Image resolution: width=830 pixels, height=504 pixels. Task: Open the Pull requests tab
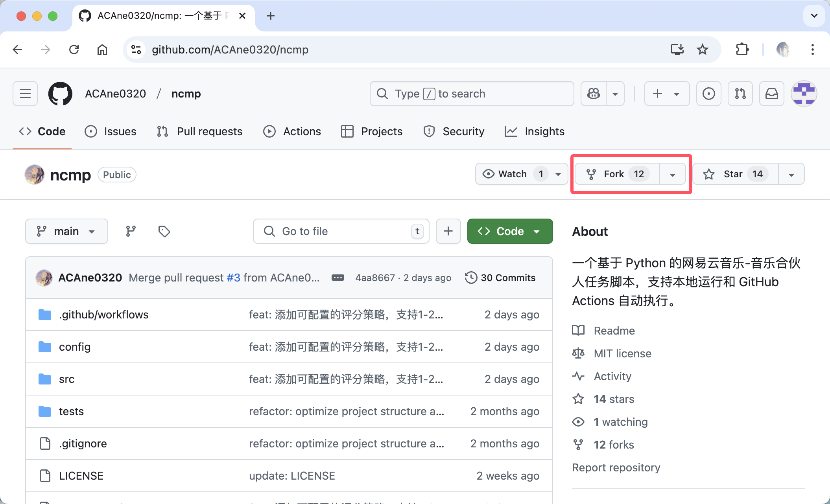coord(199,131)
